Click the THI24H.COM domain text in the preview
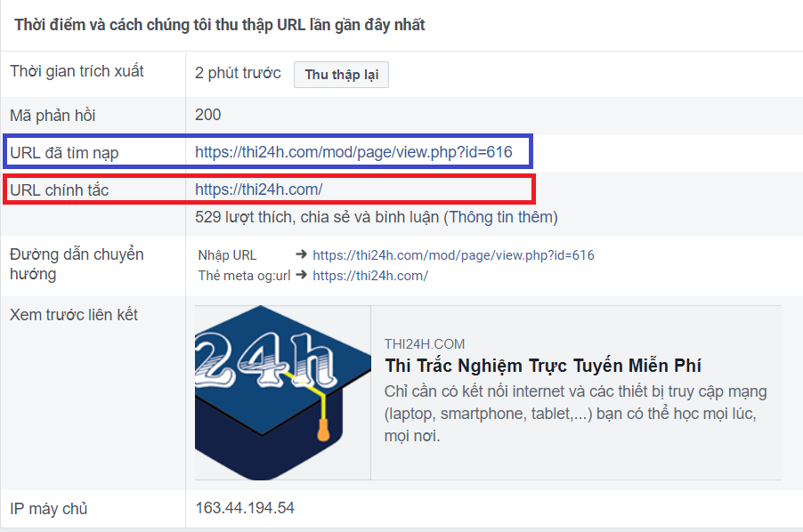The image size is (803, 532). pos(425,344)
